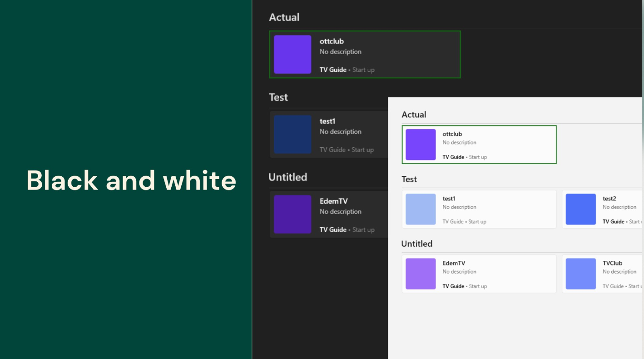The height and width of the screenshot is (359, 644).
Task: Click the test1 title in dark theme
Action: click(327, 121)
